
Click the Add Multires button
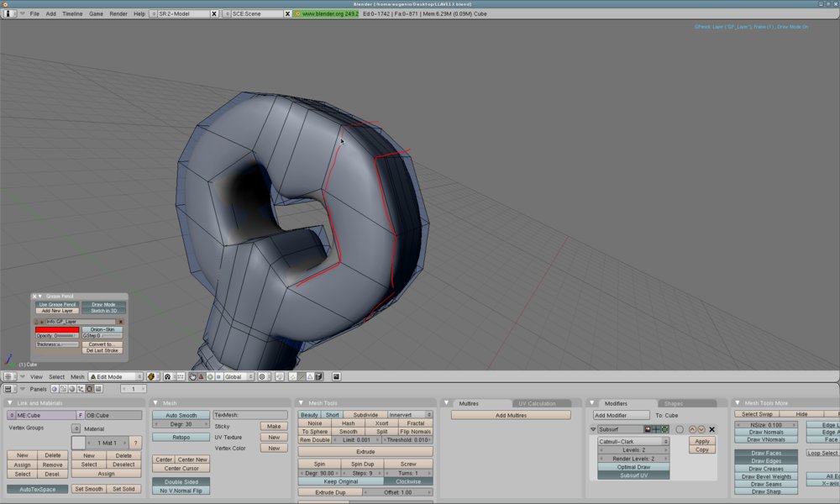point(511,416)
